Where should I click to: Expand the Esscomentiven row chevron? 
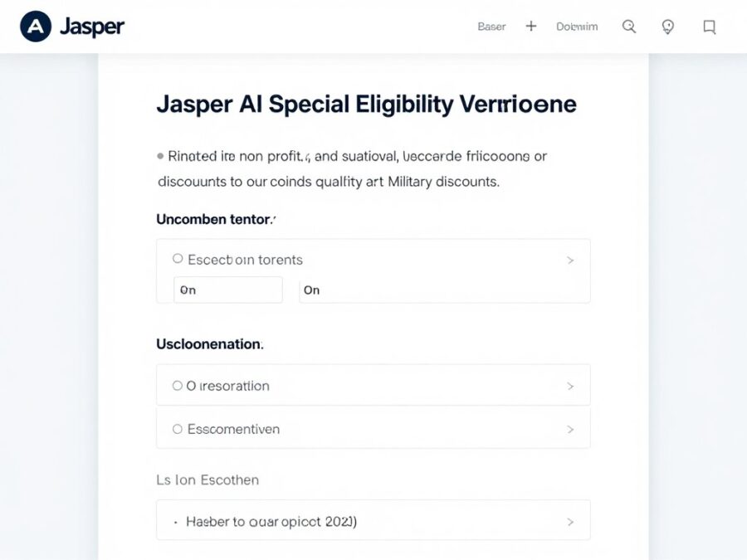(x=570, y=429)
